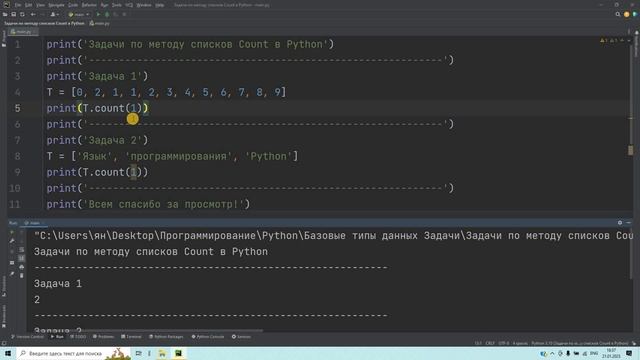Navigate back with the left arrow icon
The width and height of the screenshot is (640, 360).
coord(33,14)
